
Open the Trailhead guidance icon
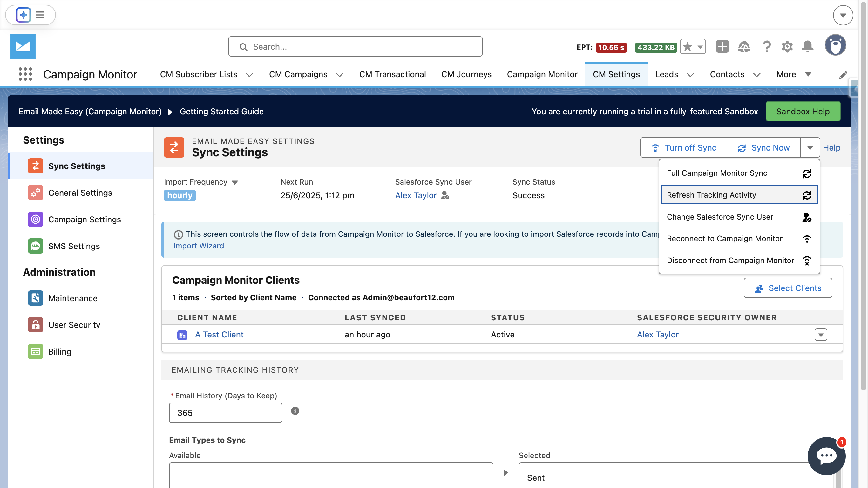[x=744, y=46]
